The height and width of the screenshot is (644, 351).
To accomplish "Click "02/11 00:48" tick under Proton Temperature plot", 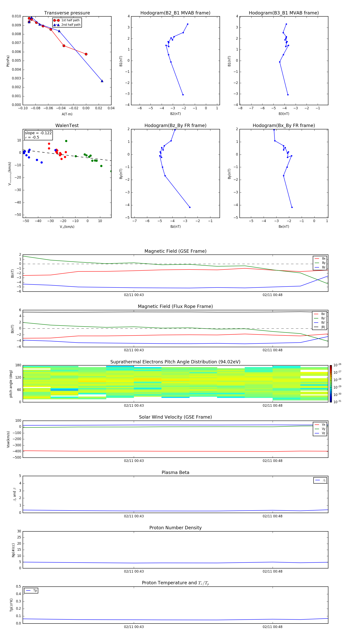I will click(272, 627).
